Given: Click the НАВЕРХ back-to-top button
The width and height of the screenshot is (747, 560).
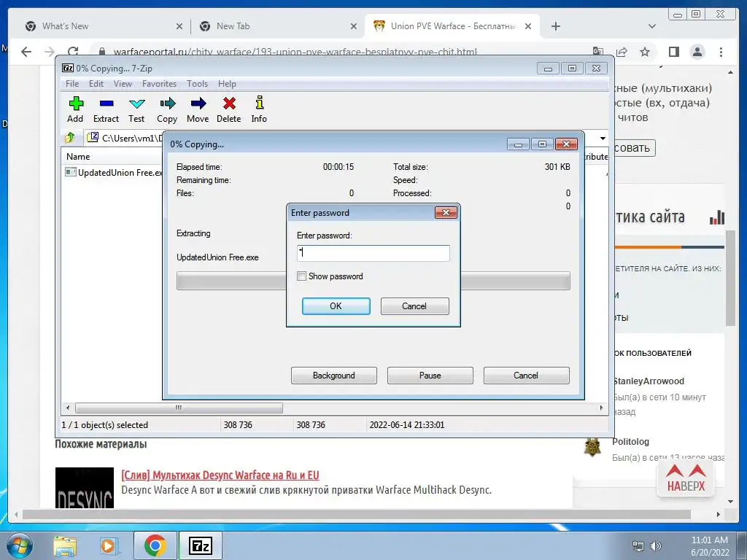Looking at the screenshot, I should tap(686, 478).
